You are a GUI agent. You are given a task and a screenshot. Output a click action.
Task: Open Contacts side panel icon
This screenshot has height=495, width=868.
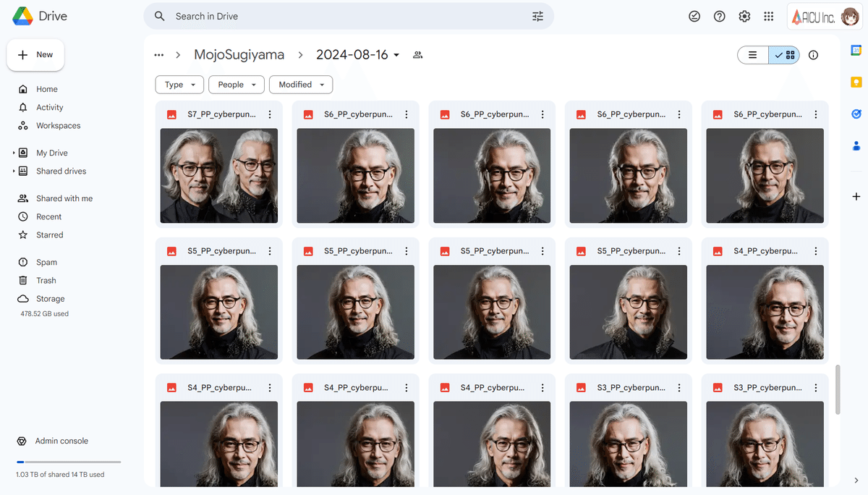(856, 145)
